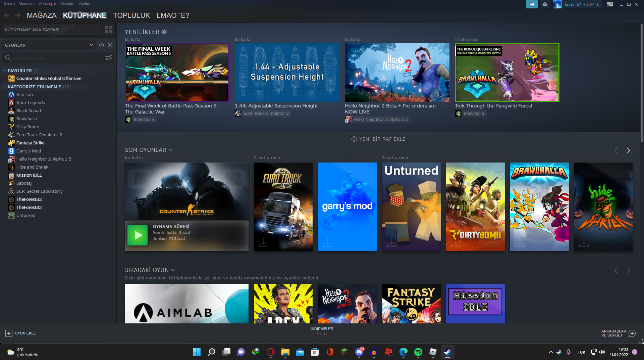Screen dimensions: 644x360
Task: Open Discord from the taskbar
Action: click(x=359, y=352)
